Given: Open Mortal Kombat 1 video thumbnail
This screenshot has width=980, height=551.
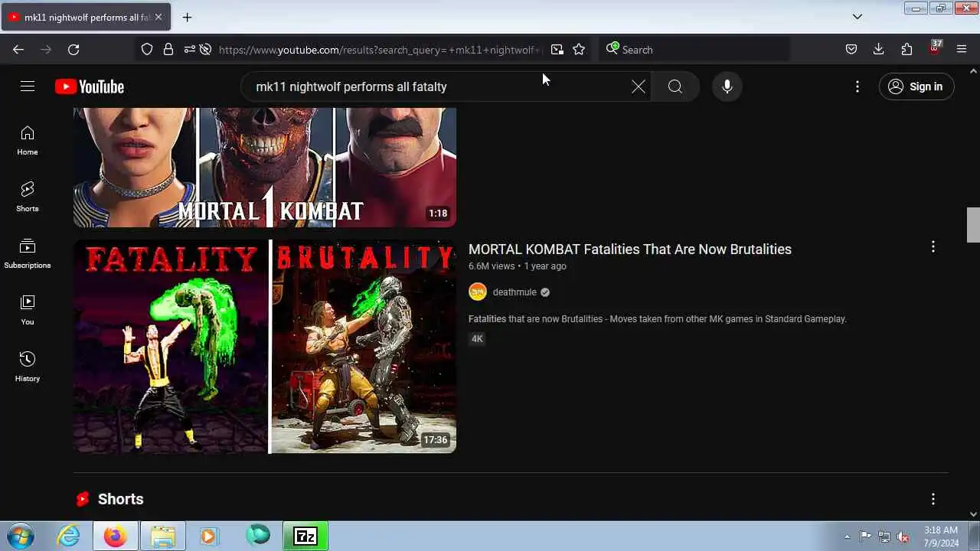Looking at the screenshot, I should (x=265, y=168).
